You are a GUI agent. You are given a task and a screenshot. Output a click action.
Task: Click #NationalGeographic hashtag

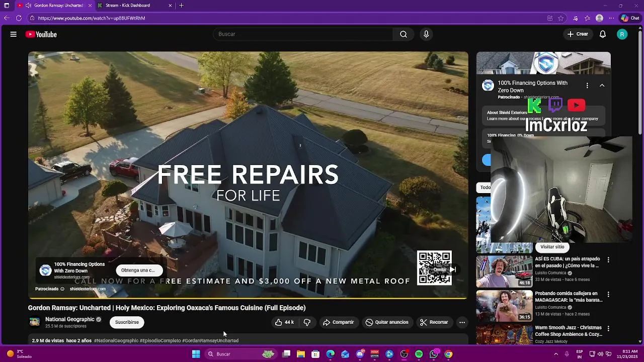click(116, 340)
